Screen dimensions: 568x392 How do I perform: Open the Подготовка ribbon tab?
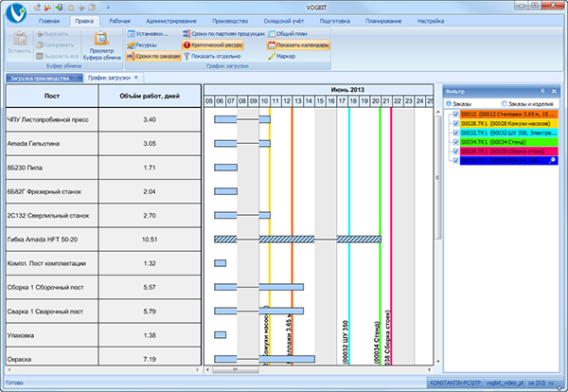coord(335,21)
